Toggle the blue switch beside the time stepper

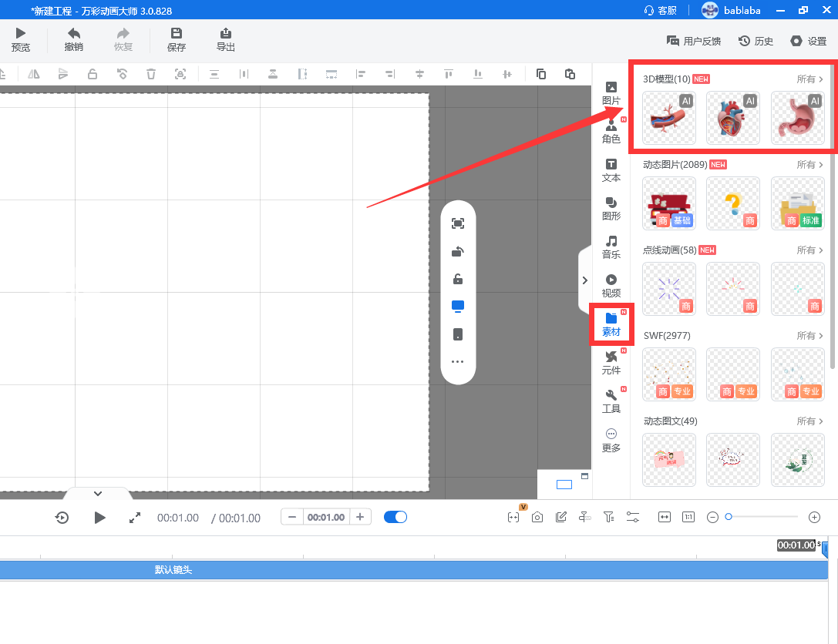click(x=395, y=517)
